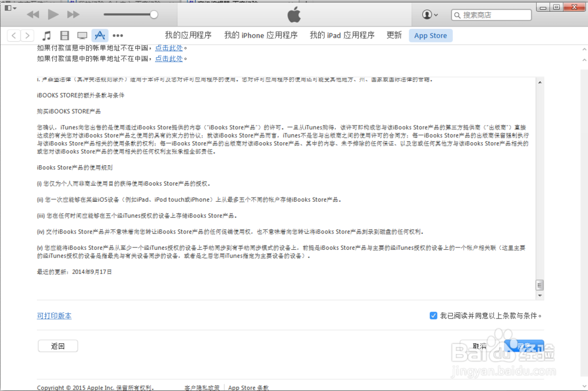Click the volume slider knob
Image resolution: width=588 pixels, height=391 pixels.
(x=153, y=15)
